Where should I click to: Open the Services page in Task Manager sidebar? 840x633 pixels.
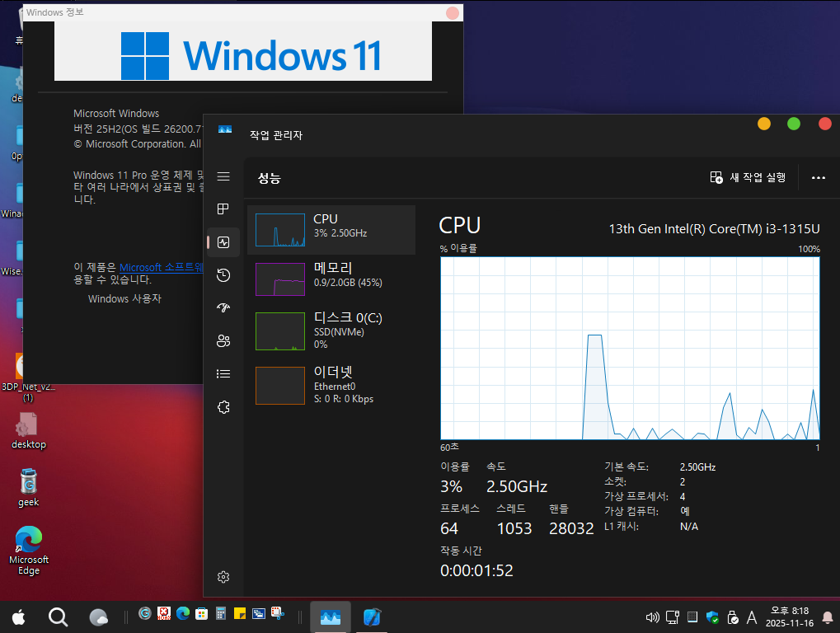[x=223, y=407]
